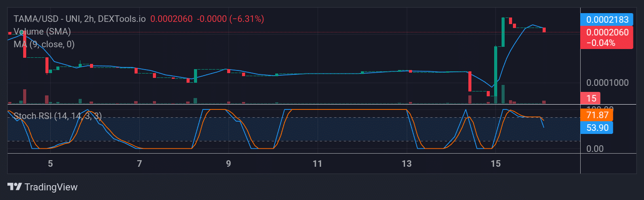Image resolution: width=644 pixels, height=200 pixels.
Task: Click the red -6.31% change value in header
Action: (x=247, y=19)
